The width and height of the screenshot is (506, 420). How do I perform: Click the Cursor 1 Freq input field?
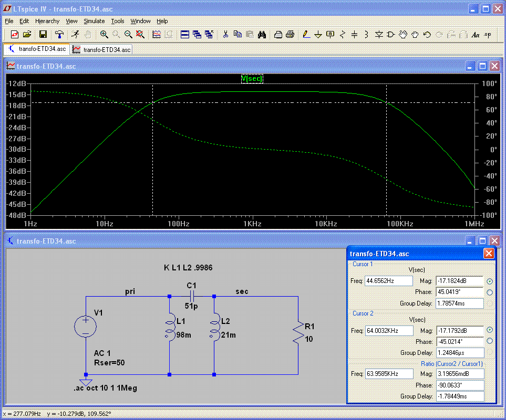click(x=389, y=281)
